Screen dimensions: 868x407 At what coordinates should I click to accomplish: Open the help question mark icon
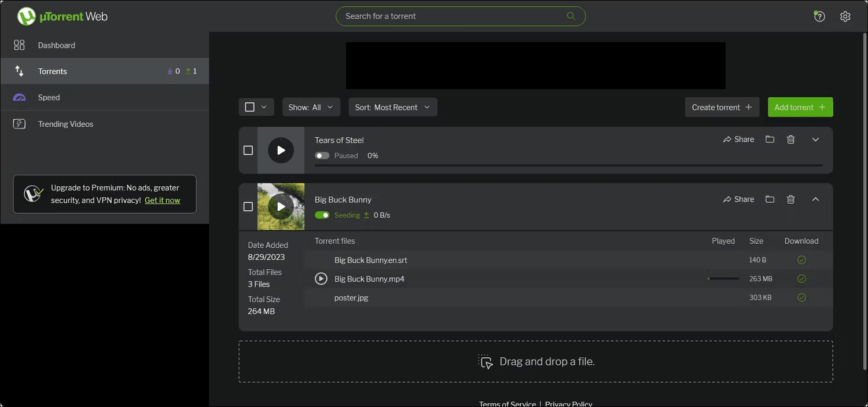(819, 16)
